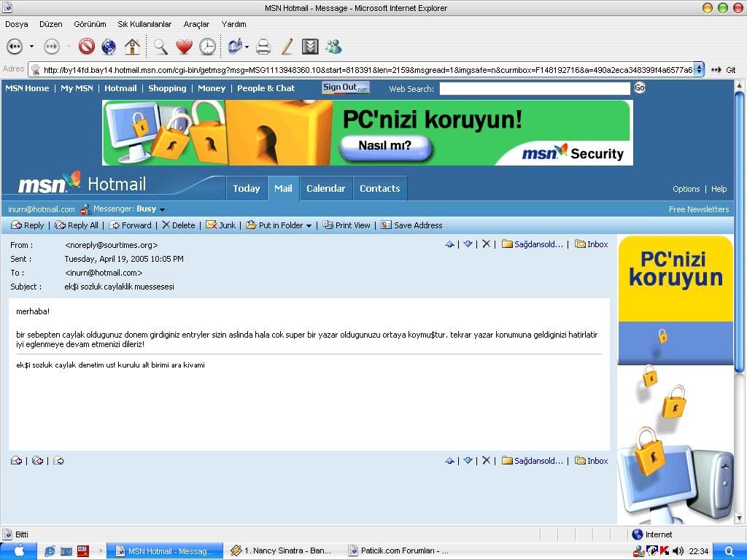Viewport: 747px width, 560px height.
Task: Click bottom next message down arrow
Action: [468, 461]
